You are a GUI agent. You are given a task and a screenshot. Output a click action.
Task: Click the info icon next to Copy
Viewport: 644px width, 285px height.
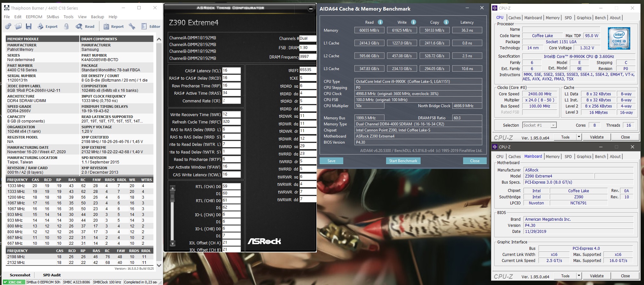tap(446, 22)
